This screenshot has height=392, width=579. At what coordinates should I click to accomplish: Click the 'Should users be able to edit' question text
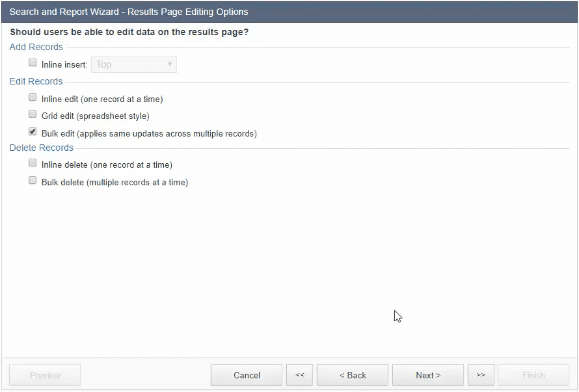[x=129, y=32]
